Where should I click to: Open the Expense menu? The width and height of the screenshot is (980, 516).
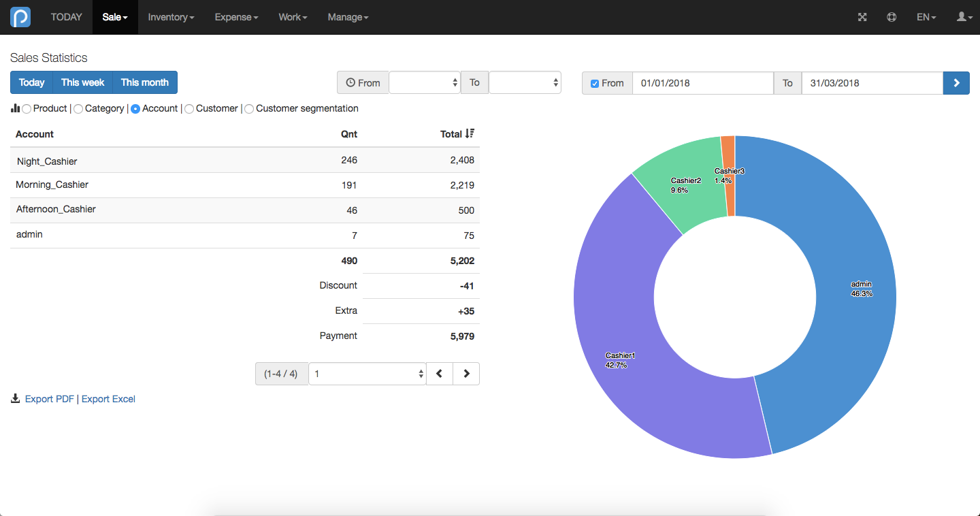click(x=236, y=17)
